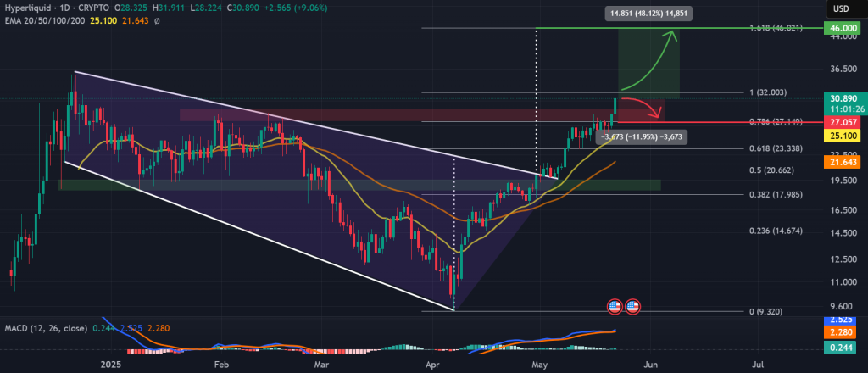Image resolution: width=868 pixels, height=373 pixels.
Task: Click the 12.500 price scale value
Action: click(x=842, y=259)
